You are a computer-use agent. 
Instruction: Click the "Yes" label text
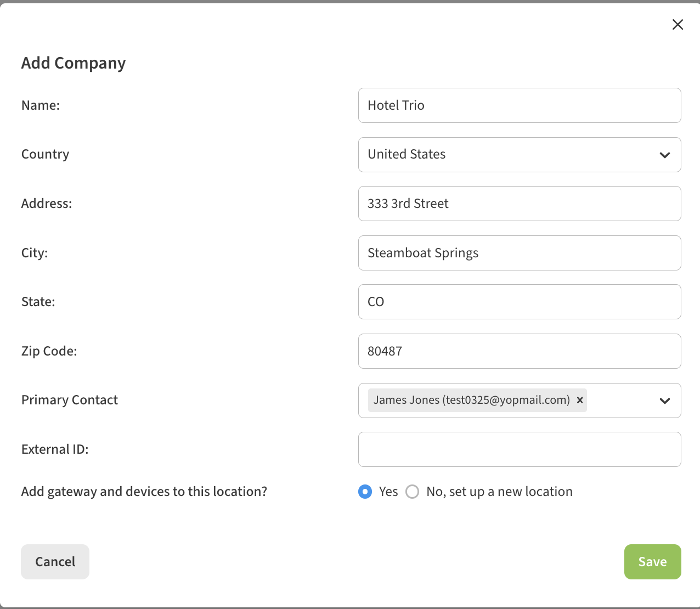point(388,492)
